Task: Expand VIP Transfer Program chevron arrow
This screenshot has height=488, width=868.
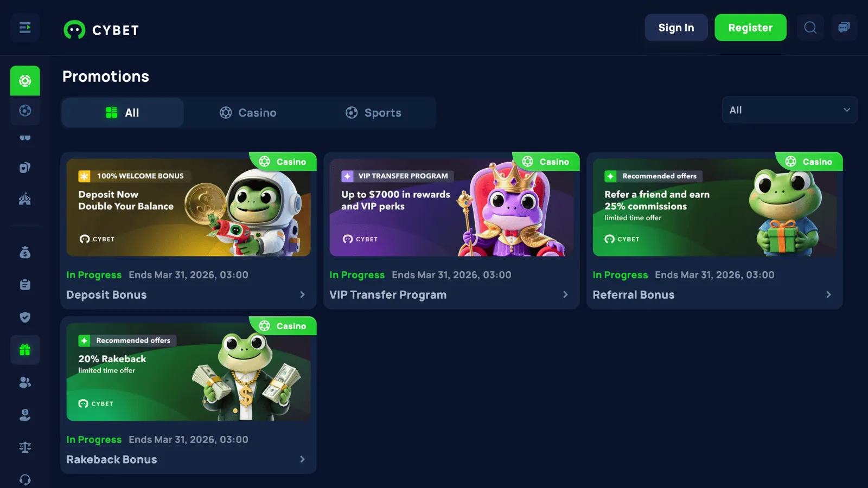Action: 565,294
